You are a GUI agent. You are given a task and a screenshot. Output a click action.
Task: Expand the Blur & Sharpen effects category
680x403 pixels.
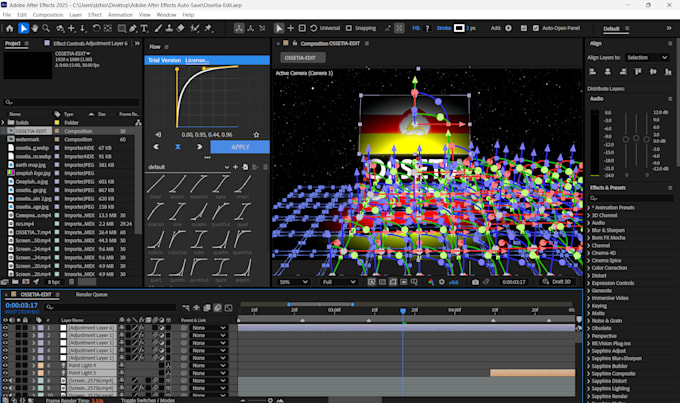[589, 230]
